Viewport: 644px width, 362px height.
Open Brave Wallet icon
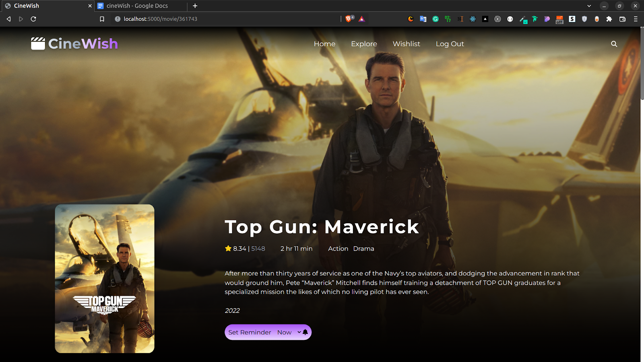622,19
